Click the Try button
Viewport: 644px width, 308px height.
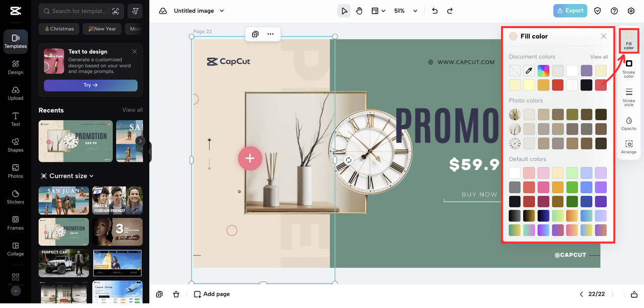pos(91,85)
